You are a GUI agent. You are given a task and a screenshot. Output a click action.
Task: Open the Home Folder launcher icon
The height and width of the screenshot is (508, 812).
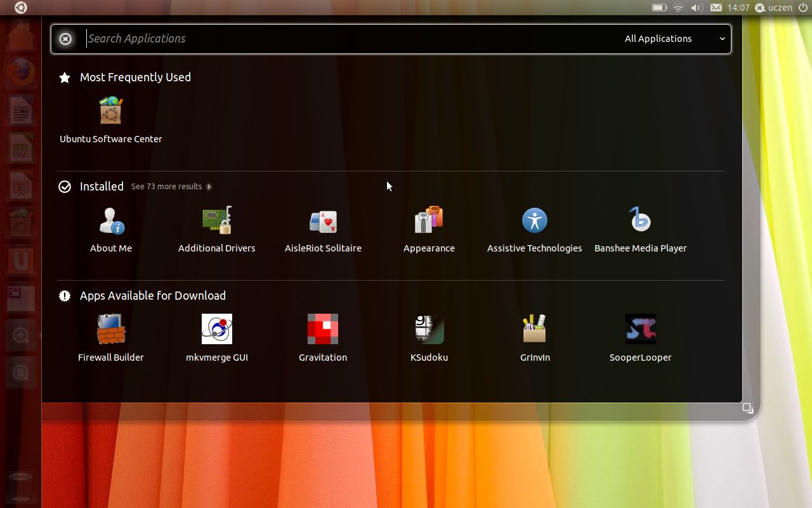coord(21,36)
